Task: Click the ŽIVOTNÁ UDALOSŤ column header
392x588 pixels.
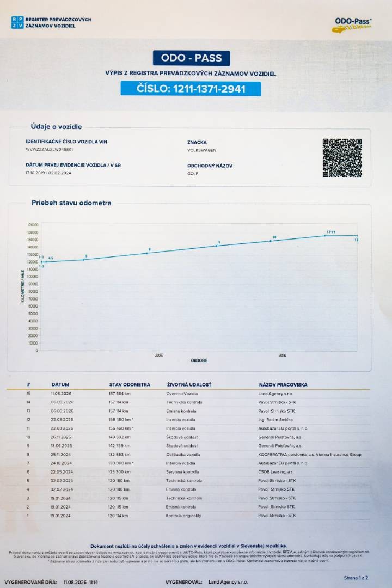Action: pyautogui.click(x=189, y=385)
